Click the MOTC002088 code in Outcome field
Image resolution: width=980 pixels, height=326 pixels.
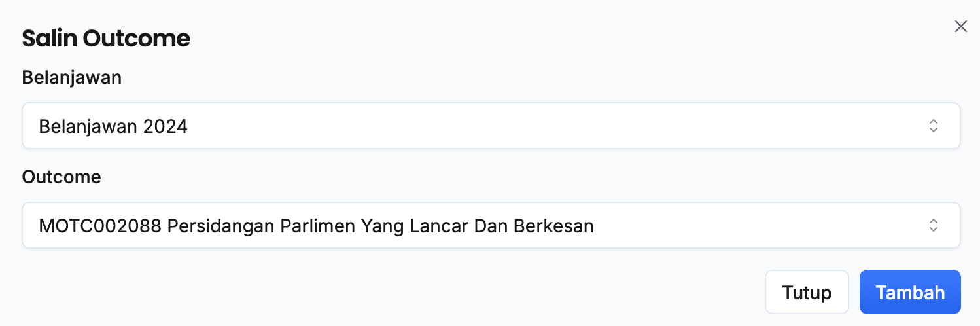[100, 226]
